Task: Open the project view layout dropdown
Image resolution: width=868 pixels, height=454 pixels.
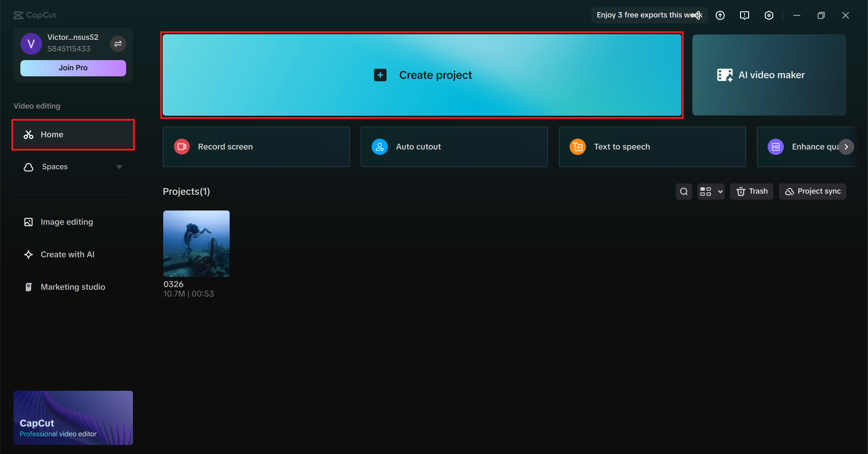Action: (710, 191)
